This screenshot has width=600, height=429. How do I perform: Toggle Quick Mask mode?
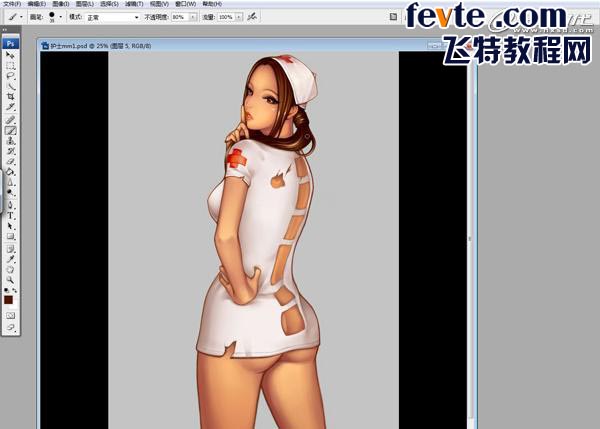(x=11, y=316)
